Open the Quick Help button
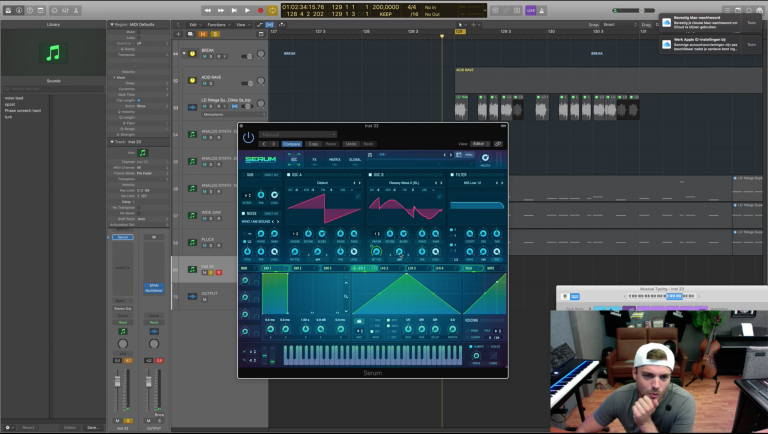This screenshot has height=434, width=768. click(x=30, y=10)
